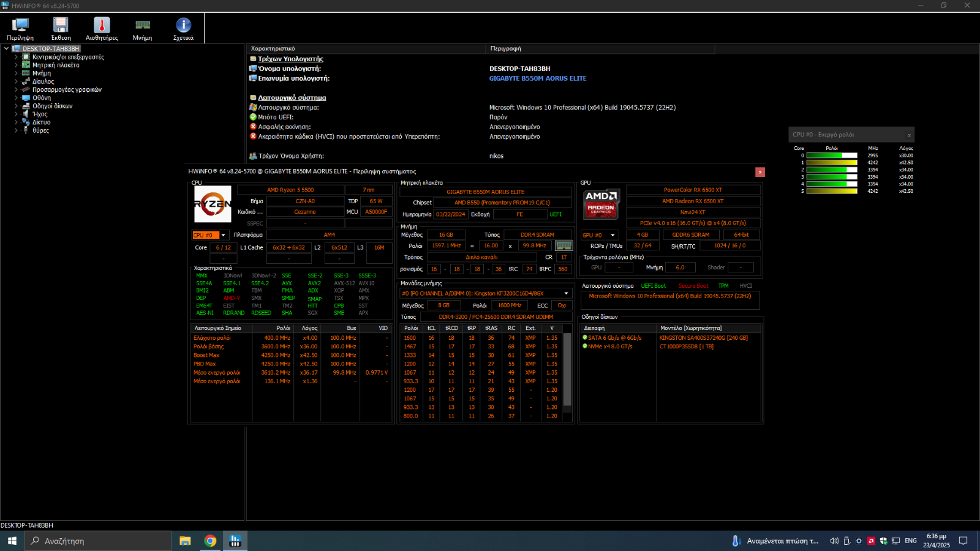Image resolution: width=980 pixels, height=551 pixels.
Task: Expand the Προσαρμογέας γραφικών node
Action: (x=16, y=89)
